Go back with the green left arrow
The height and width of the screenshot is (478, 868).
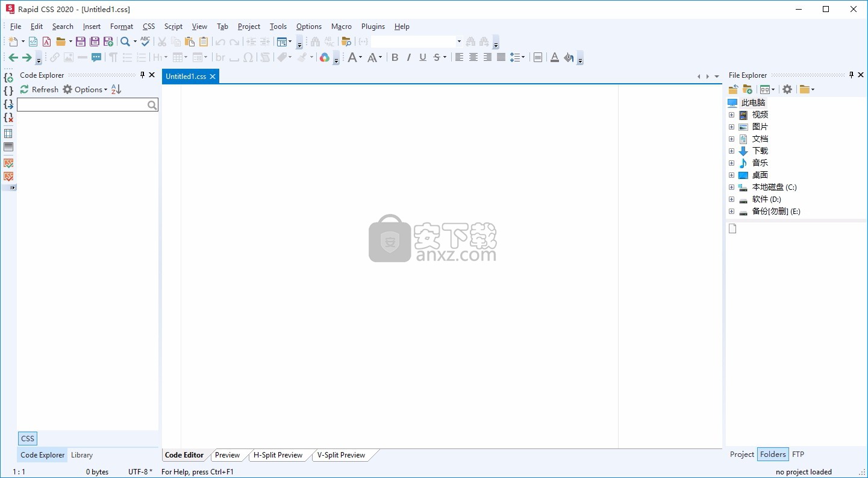tap(13, 57)
